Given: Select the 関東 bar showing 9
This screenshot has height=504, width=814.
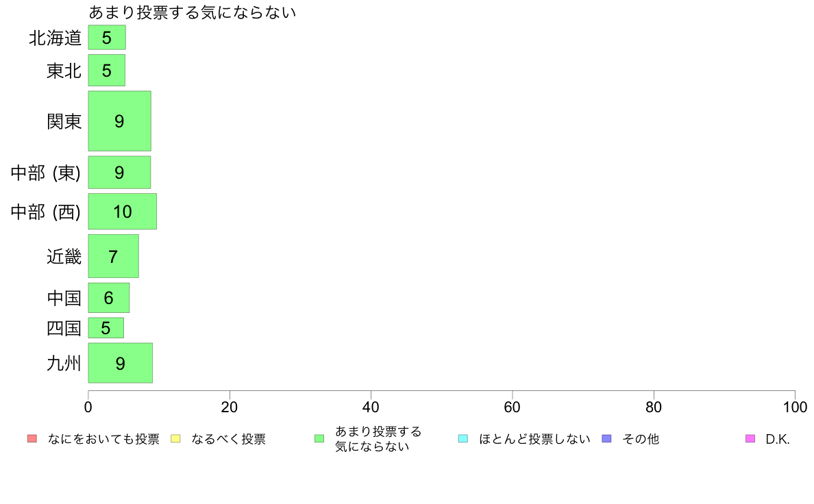Looking at the screenshot, I should click(x=119, y=121).
